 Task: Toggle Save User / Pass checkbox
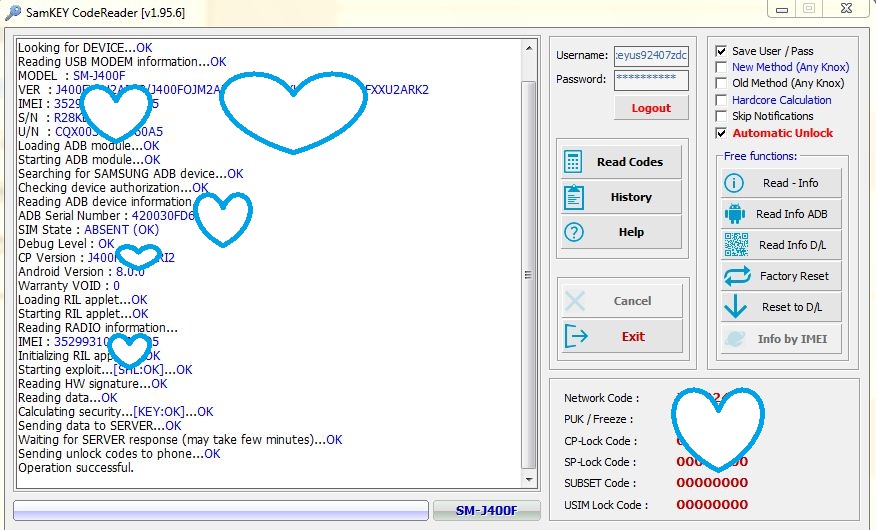click(x=721, y=51)
